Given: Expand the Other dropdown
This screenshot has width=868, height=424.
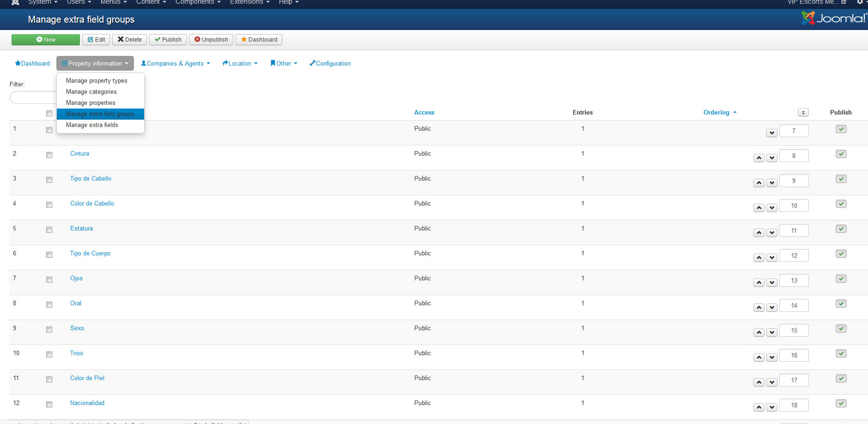Looking at the screenshot, I should pos(284,63).
